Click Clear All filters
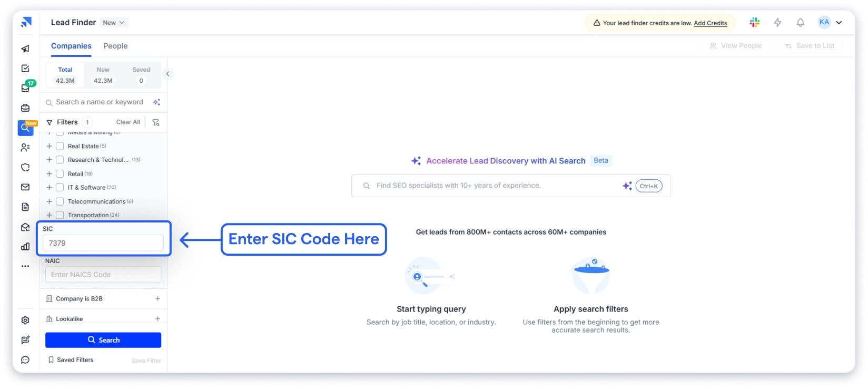The image size is (868, 388). pyautogui.click(x=128, y=122)
